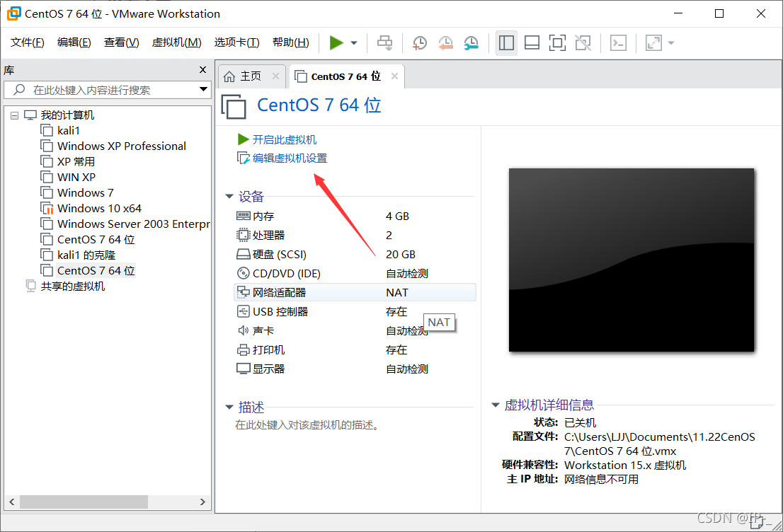Viewport: 783px width, 532px height.
Task: Open the 选项卡(T) menu
Action: tap(236, 42)
